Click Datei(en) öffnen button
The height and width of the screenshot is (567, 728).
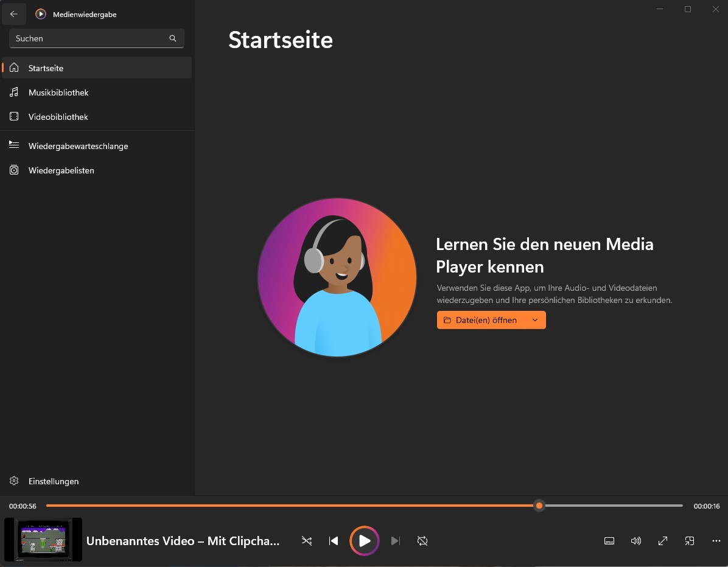pyautogui.click(x=481, y=320)
